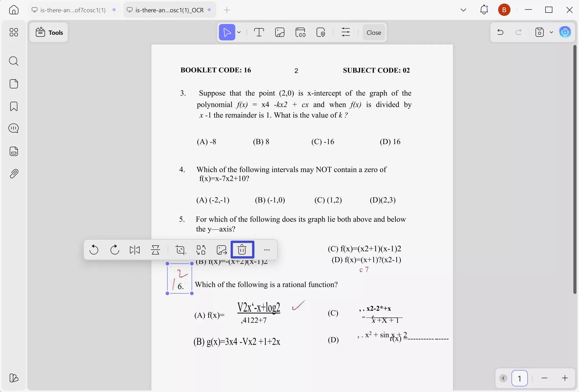Click the delete image trash icon
This screenshot has width=579, height=392.
(242, 250)
